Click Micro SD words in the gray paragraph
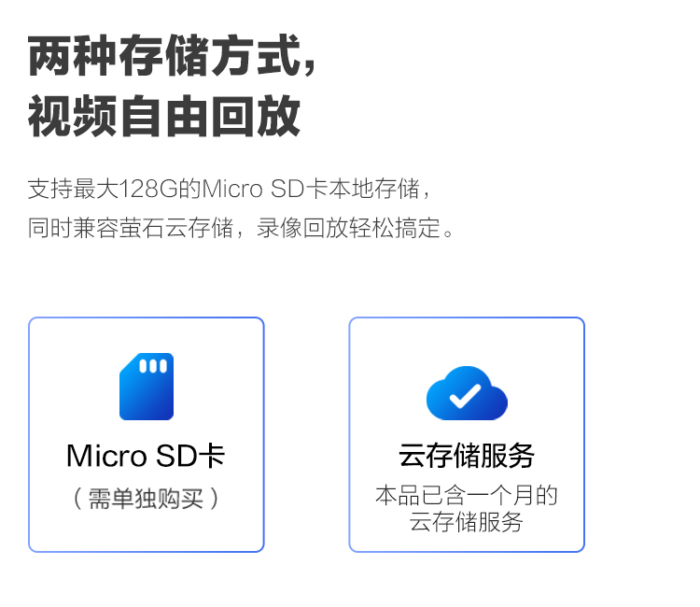The width and height of the screenshot is (700, 607). [x=253, y=189]
